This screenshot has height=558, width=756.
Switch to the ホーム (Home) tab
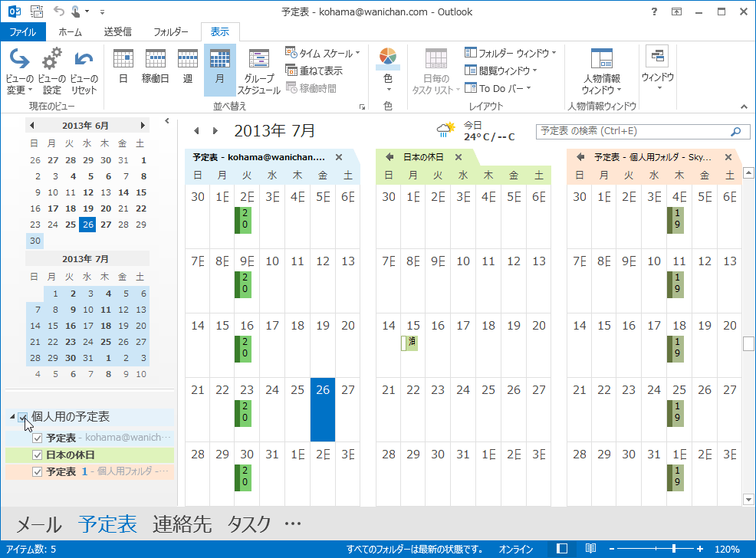[70, 31]
